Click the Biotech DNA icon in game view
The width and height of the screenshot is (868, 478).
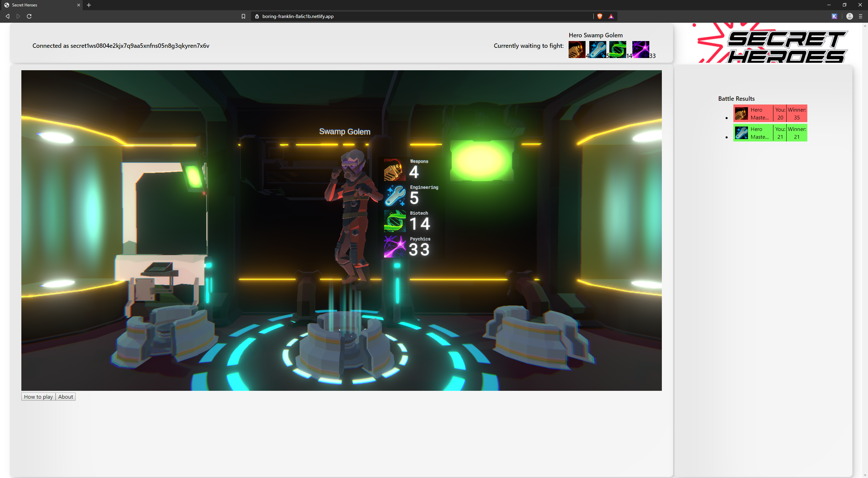pos(395,221)
